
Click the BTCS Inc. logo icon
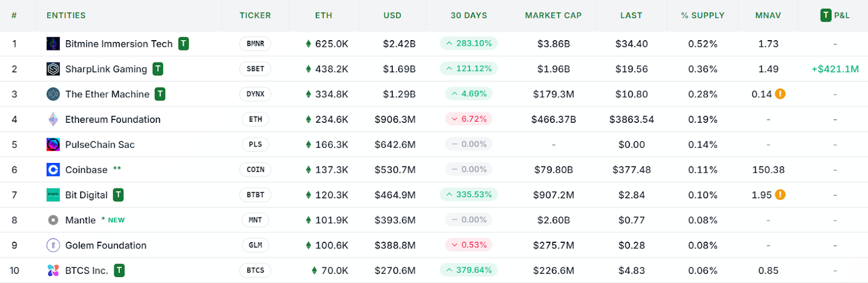[53, 271]
